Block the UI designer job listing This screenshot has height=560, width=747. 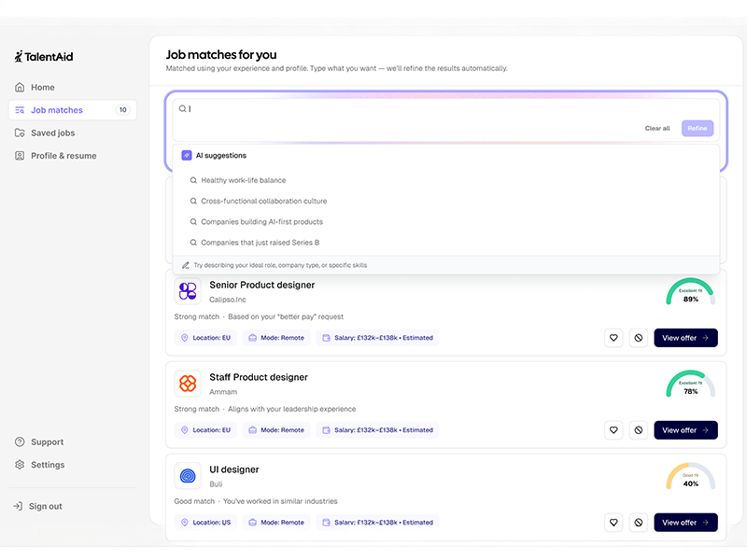click(x=639, y=523)
